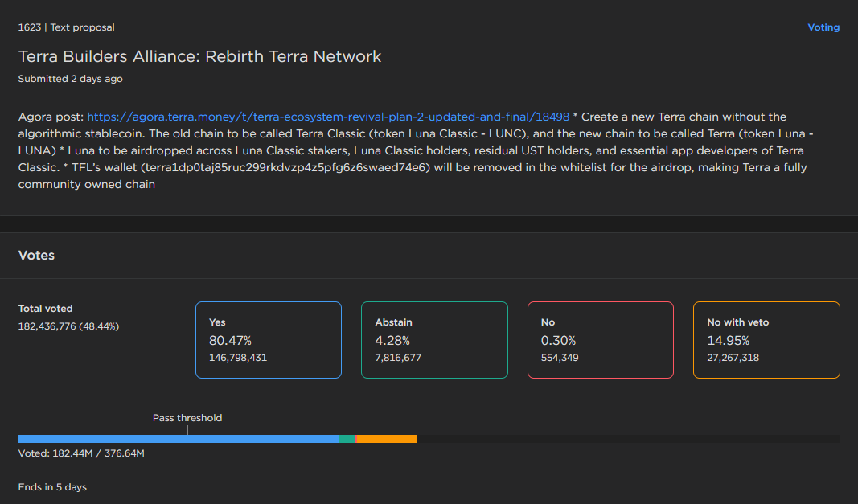858x504 pixels.
Task: Click TFL wallet address in description
Action: 286,167
